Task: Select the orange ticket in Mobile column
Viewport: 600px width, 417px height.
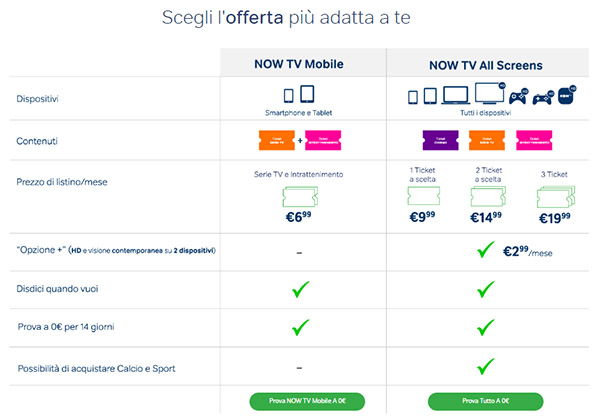Action: (277, 141)
